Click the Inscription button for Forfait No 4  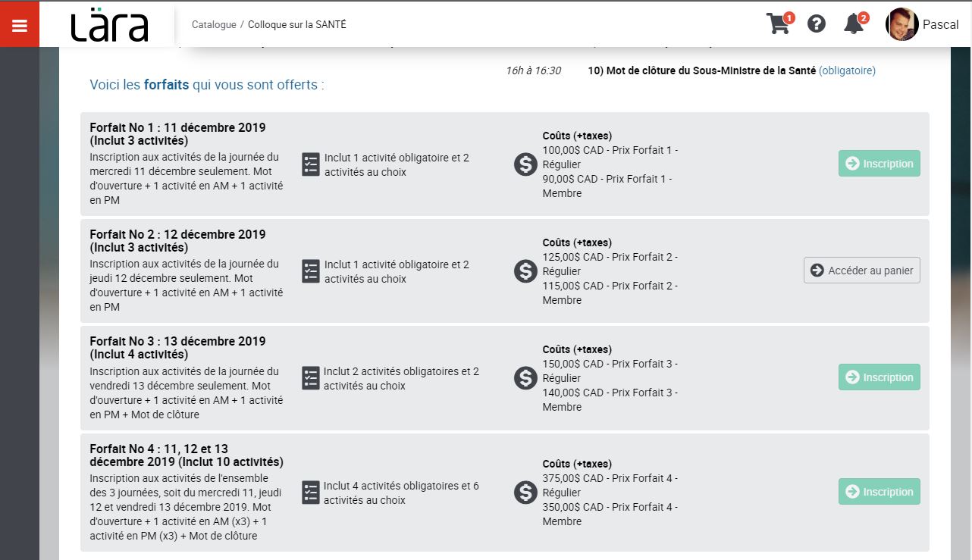point(879,491)
